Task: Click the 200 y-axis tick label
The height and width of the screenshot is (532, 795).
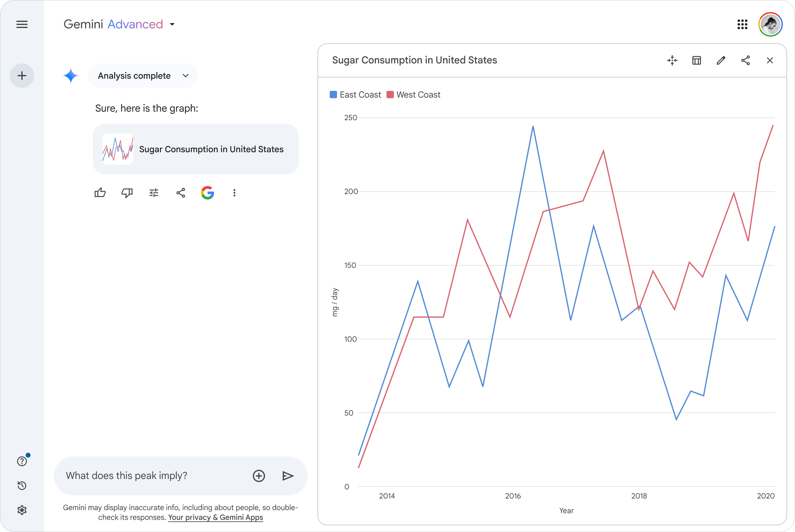Action: click(x=351, y=191)
